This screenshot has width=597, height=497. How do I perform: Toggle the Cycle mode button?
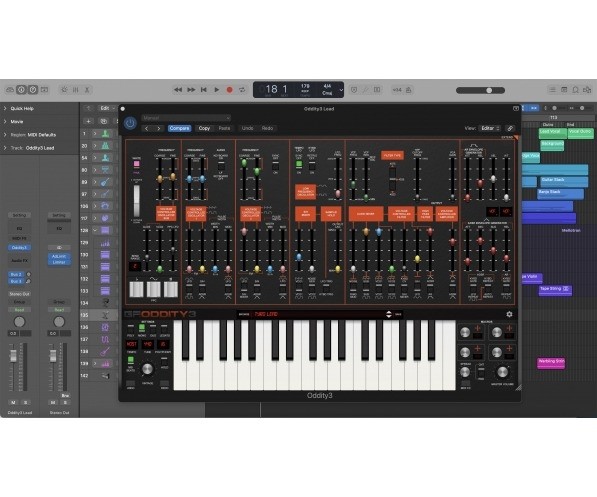pos(242,90)
